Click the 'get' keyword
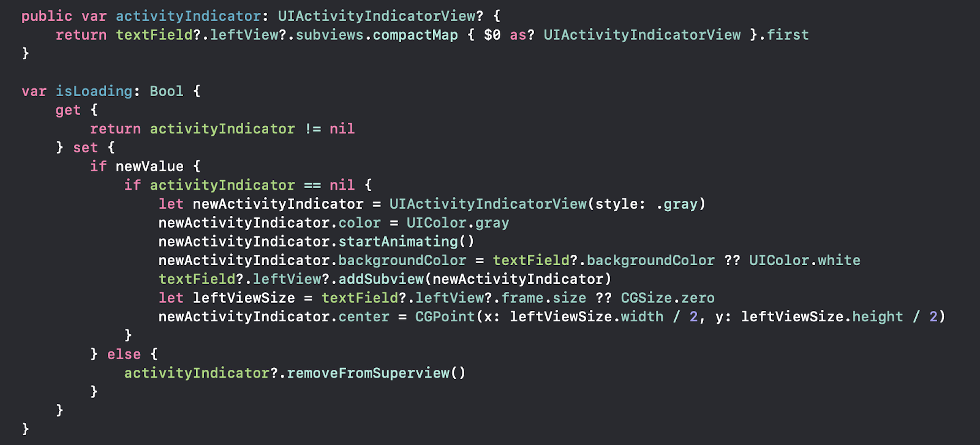Image resolution: width=980 pixels, height=445 pixels. (68, 110)
